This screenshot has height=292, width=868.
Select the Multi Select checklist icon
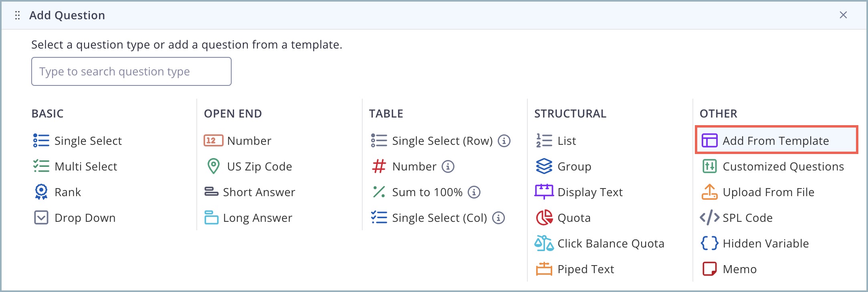pos(41,166)
